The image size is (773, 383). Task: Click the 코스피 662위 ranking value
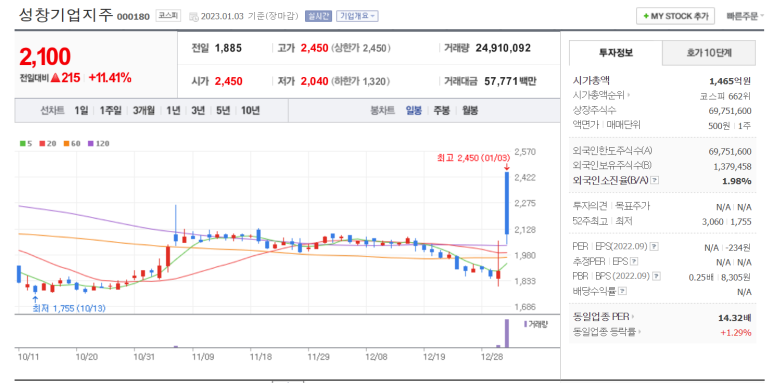pyautogui.click(x=725, y=96)
